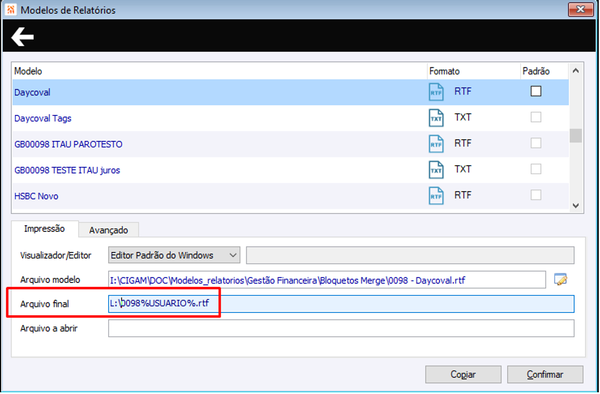Viewport: 600px width, 394px height.
Task: Click the Arquivo a abrir input field
Action: 341,328
